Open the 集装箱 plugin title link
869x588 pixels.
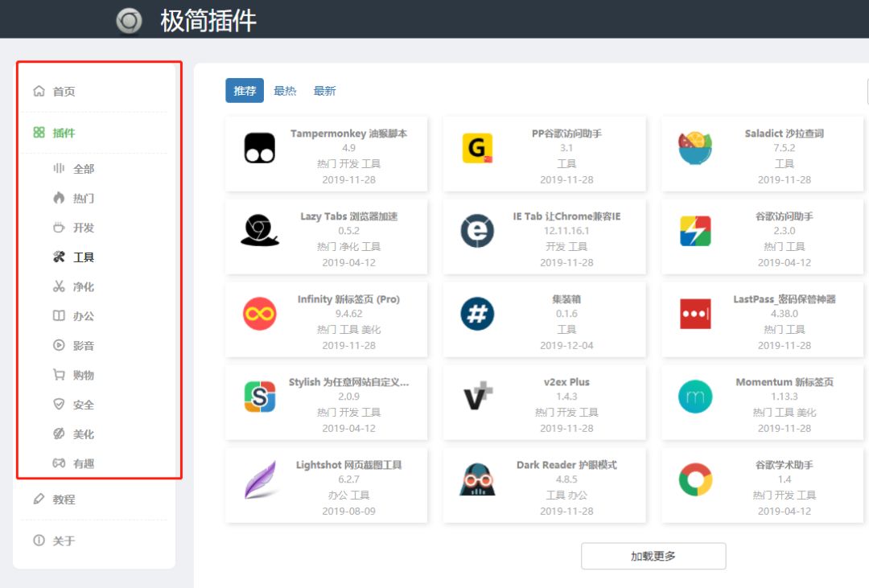point(566,299)
